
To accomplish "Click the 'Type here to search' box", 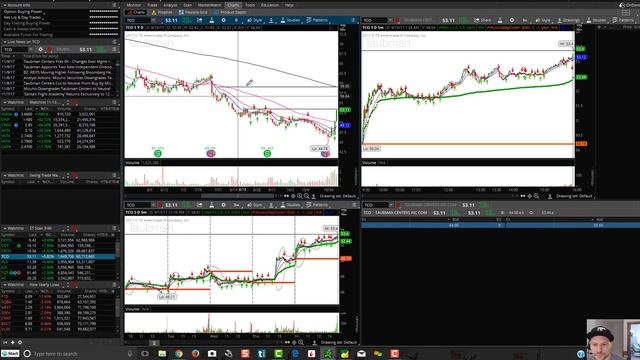I will [56, 354].
